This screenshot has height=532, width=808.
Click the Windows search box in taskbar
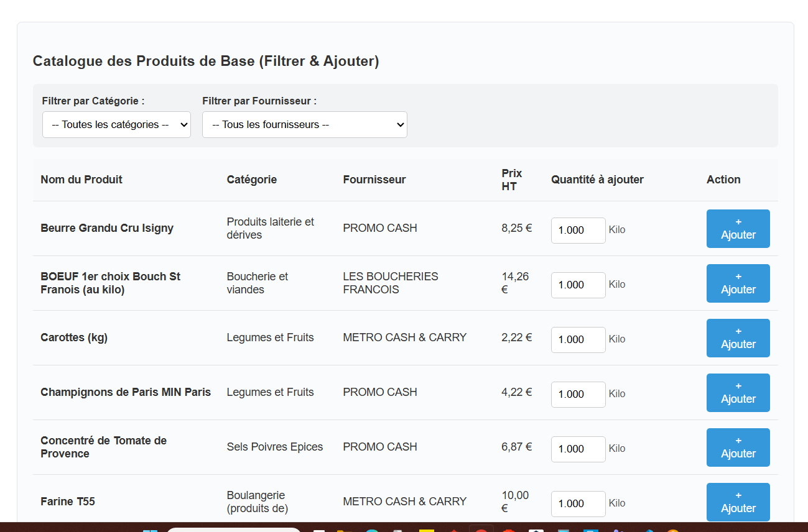pos(234,530)
